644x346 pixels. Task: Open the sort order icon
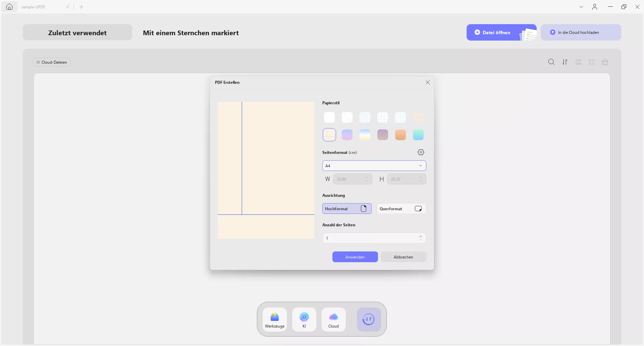point(565,62)
